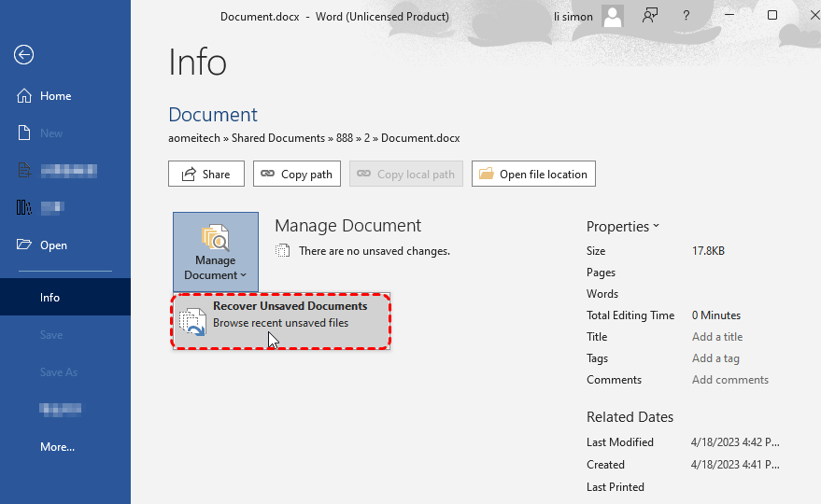
Task: Click the Add a title field
Action: pos(717,337)
